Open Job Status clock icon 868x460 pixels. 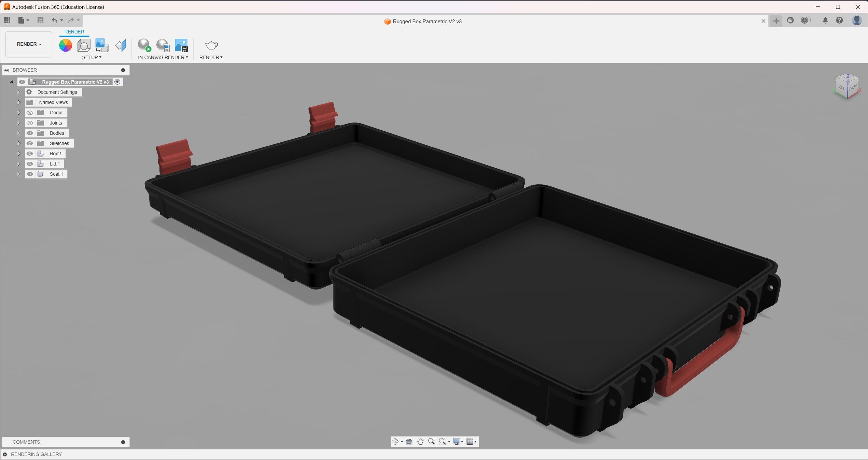pos(805,20)
